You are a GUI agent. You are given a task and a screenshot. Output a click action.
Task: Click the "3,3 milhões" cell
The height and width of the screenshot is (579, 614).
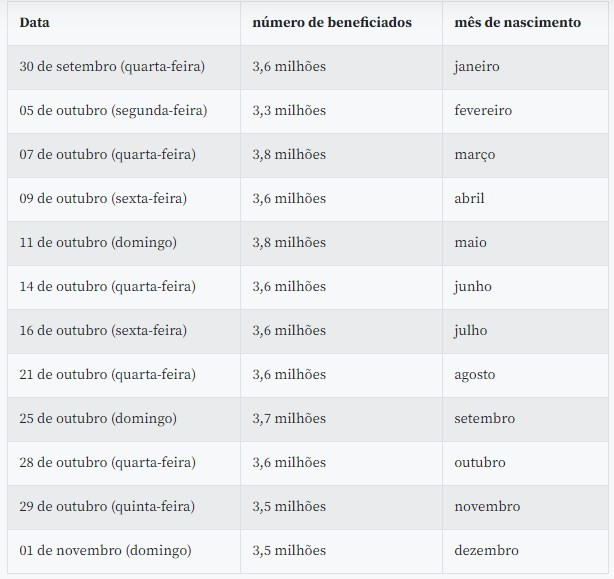coord(289,110)
